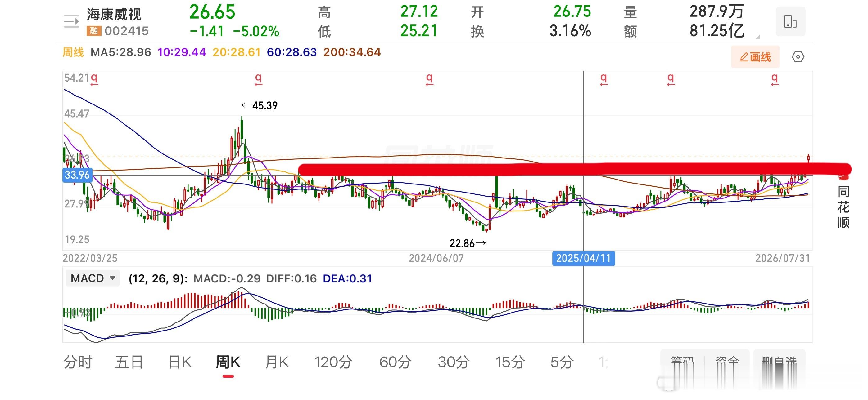Tap the 2024/06/07 date label
This screenshot has height=400, width=868.
[436, 258]
